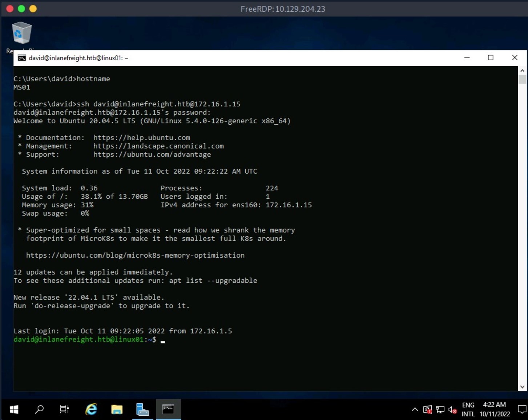Click the Processes count 224
The image size is (528, 420).
pos(272,188)
